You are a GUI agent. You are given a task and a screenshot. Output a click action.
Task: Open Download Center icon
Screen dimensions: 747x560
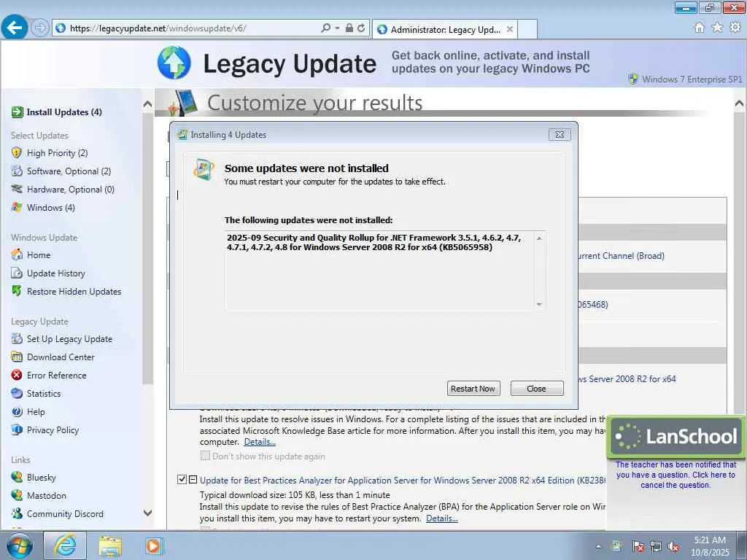pos(17,357)
